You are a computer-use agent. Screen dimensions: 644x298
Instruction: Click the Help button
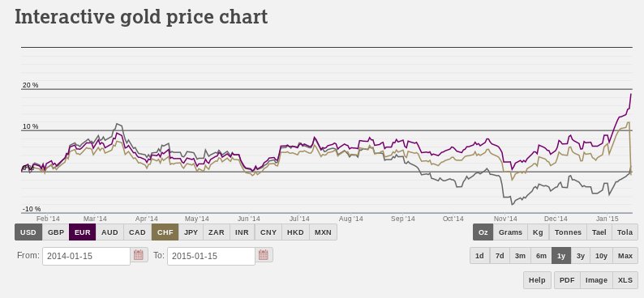(537, 280)
